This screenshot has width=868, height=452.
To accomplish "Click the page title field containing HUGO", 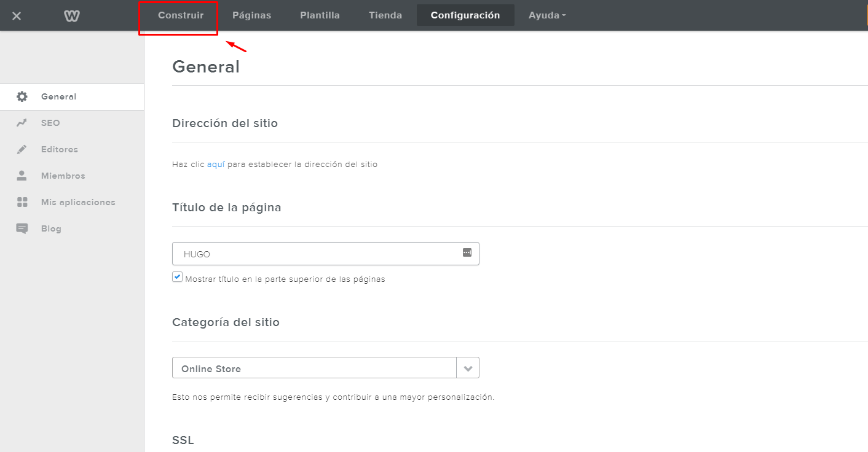I will click(326, 254).
